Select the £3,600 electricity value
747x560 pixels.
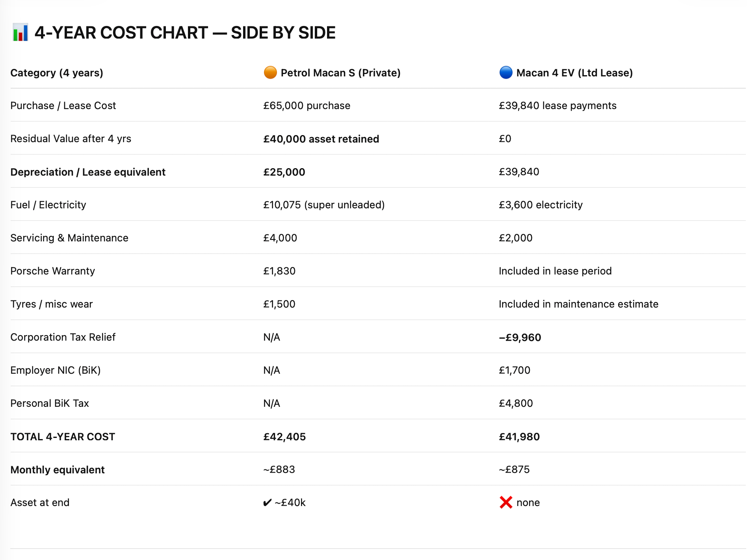click(x=540, y=205)
